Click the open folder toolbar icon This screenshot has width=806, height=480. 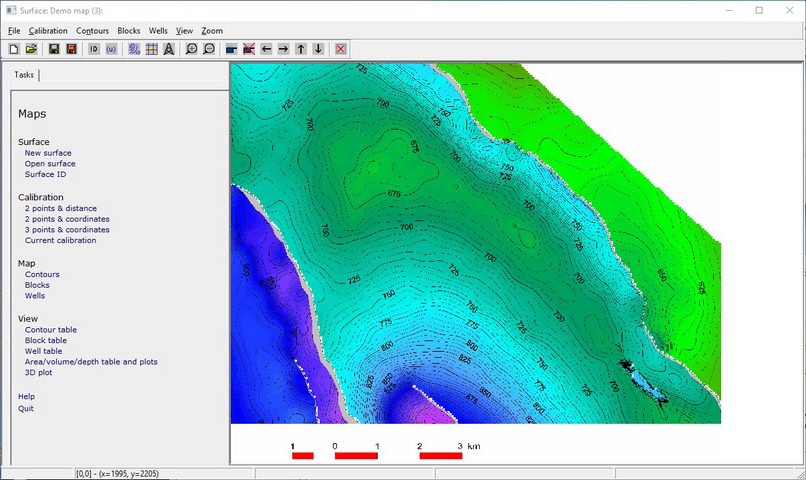(x=31, y=49)
